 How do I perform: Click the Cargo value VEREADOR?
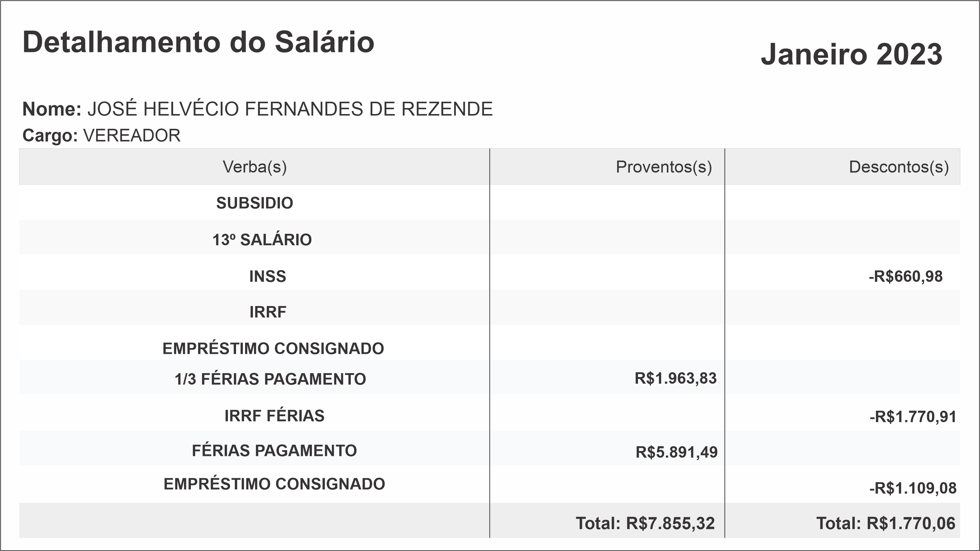point(132,135)
